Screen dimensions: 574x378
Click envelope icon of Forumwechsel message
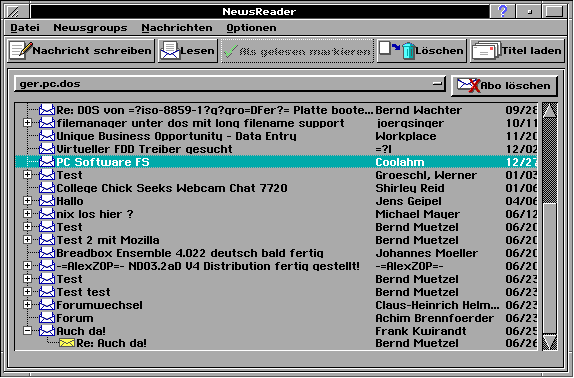[x=47, y=305]
